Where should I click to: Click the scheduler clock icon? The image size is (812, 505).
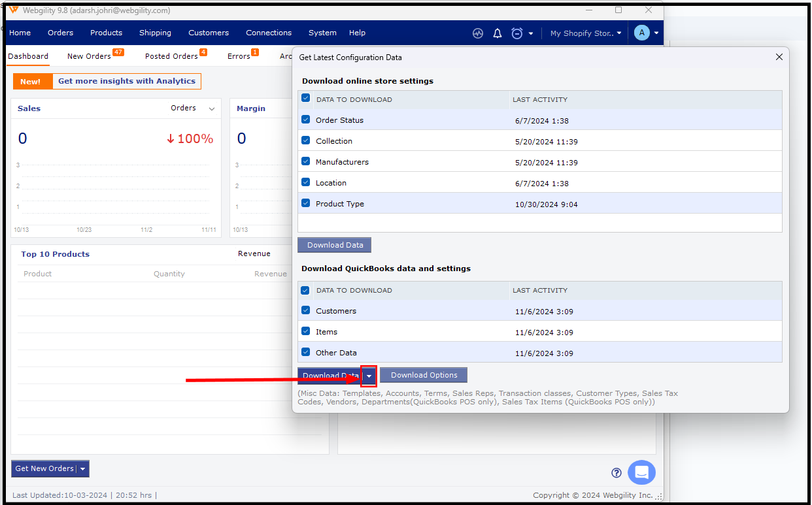pos(517,33)
